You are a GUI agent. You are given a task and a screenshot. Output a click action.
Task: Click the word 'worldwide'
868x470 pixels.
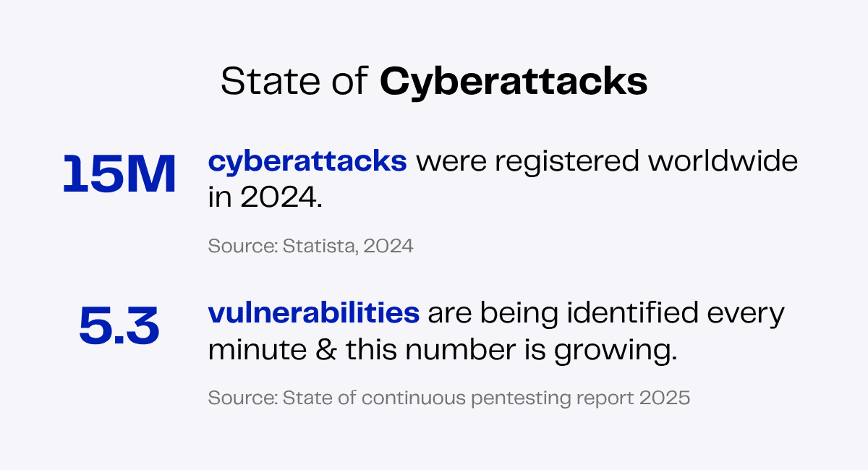pyautogui.click(x=722, y=162)
